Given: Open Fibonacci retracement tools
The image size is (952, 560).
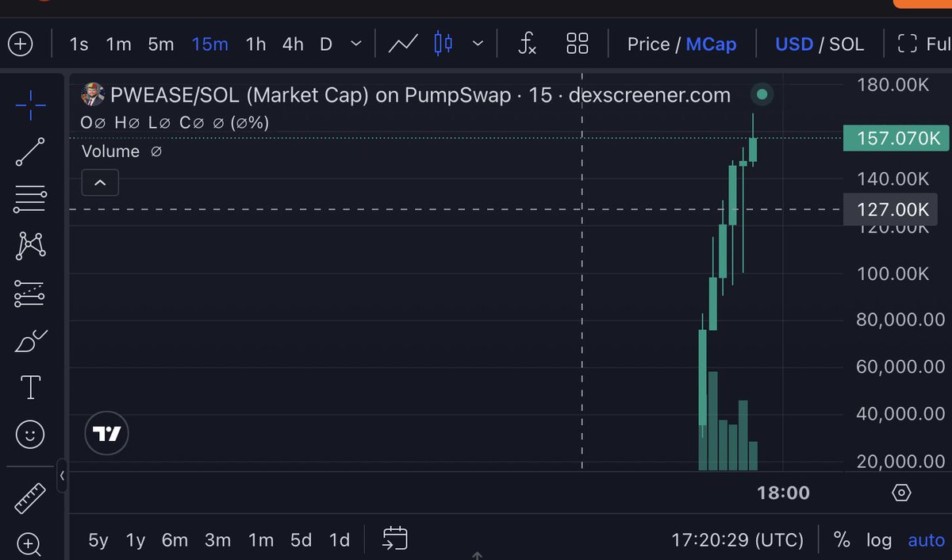Looking at the screenshot, I should click(x=30, y=198).
